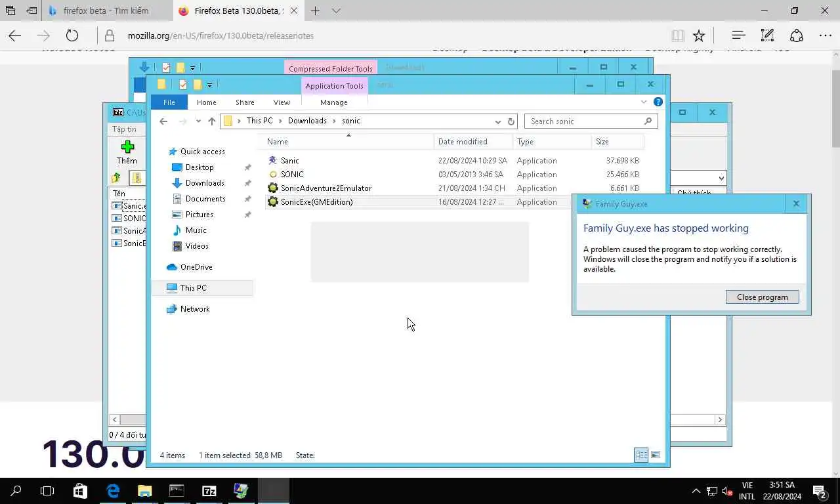Viewport: 840px width, 504px height.
Task: Open Home ribbon tab in Explorer
Action: pyautogui.click(x=206, y=102)
